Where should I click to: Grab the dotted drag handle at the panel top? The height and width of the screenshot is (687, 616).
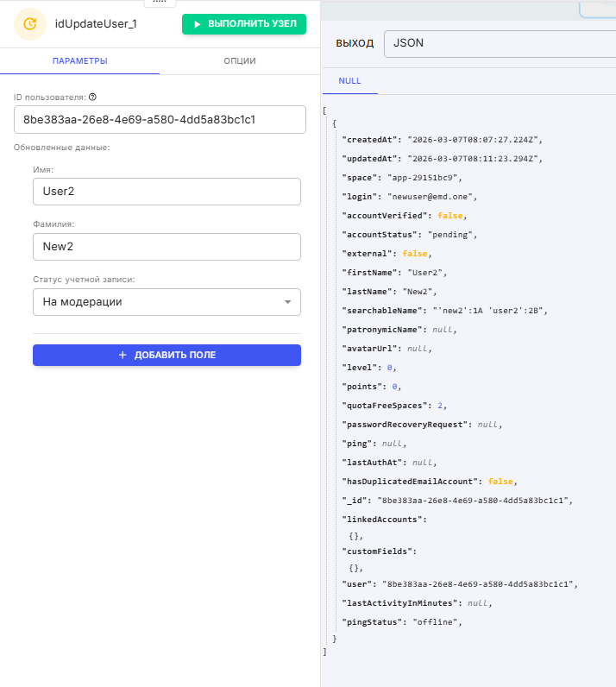click(x=159, y=3)
